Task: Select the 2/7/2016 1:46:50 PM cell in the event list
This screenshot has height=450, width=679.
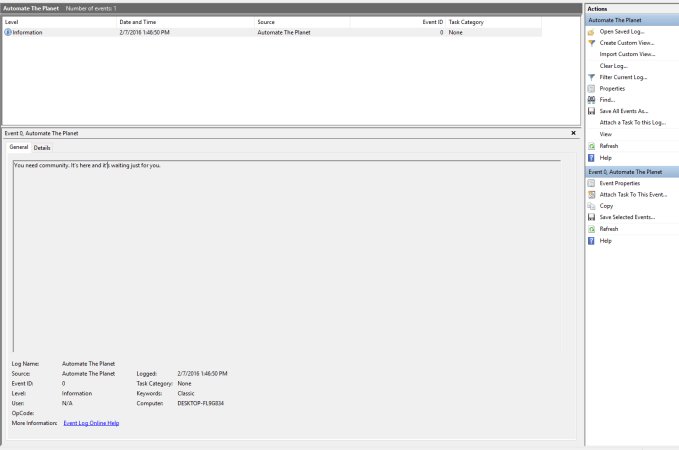Action: tap(144, 32)
